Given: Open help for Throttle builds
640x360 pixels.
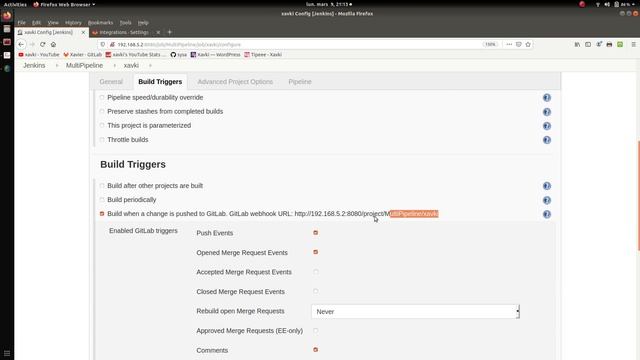Looking at the screenshot, I should pyautogui.click(x=547, y=140).
